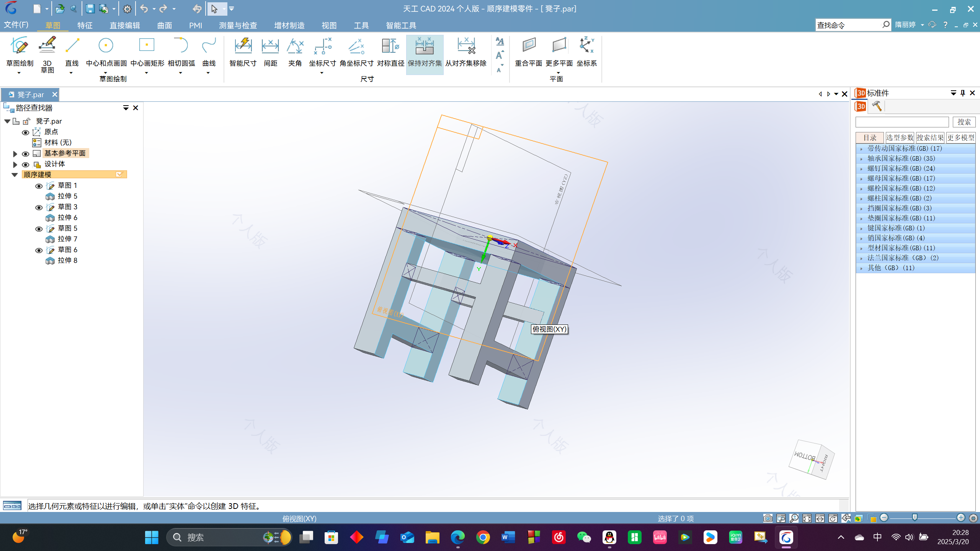Screen dimensions: 980x551
Task: Select the 更多平面 tool
Action: pyautogui.click(x=559, y=52)
